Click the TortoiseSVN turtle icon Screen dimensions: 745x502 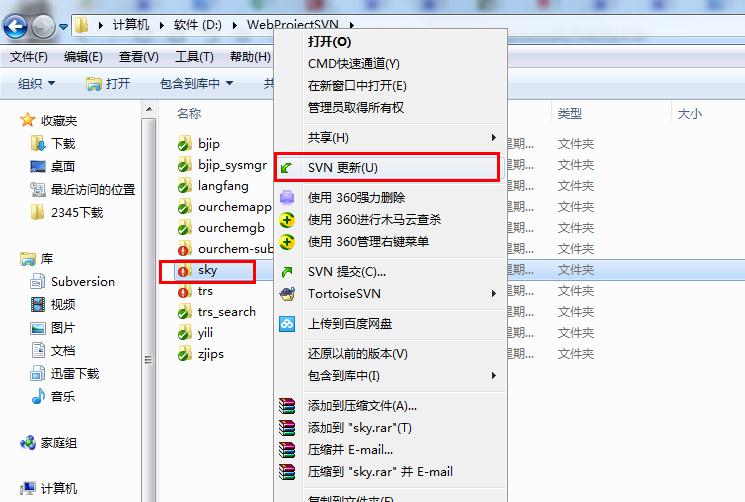point(287,294)
